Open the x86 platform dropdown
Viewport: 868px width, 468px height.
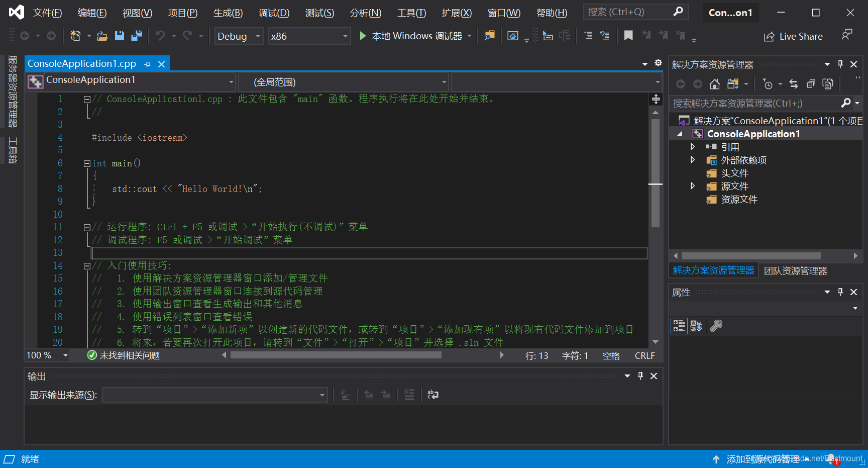(309, 36)
